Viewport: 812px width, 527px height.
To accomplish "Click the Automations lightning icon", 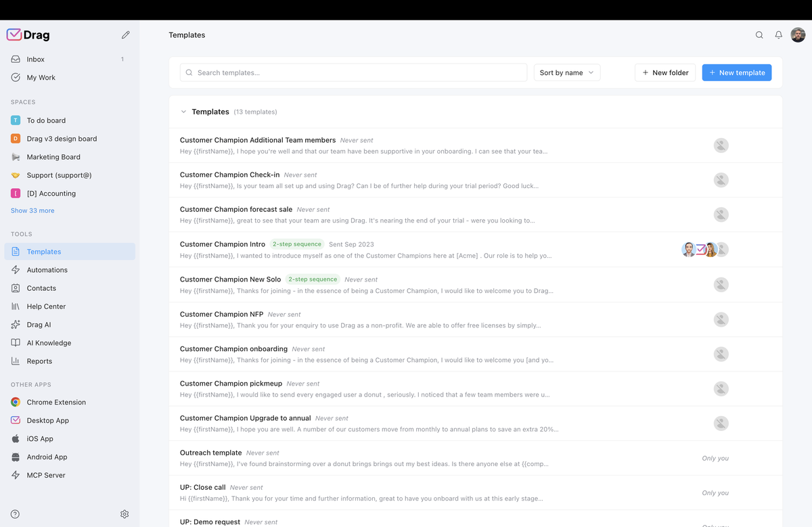I will (16, 270).
